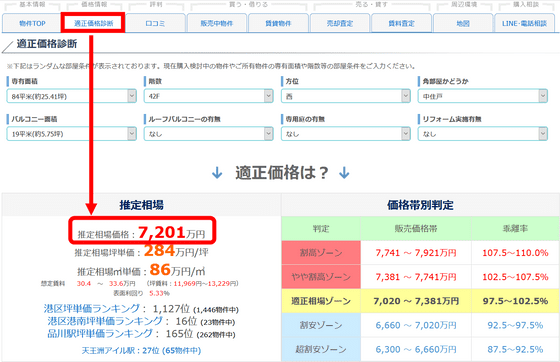The image size is (560, 362).
Task: Expand the リフォーム実施有無 dropdown
Action: [x=483, y=134]
